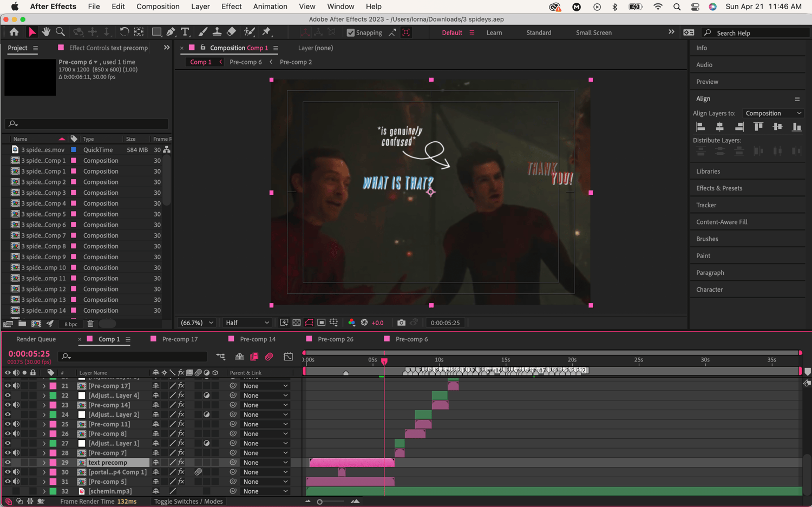Reset the exposure in the viewer
This screenshot has width=812, height=507.
coord(364,322)
